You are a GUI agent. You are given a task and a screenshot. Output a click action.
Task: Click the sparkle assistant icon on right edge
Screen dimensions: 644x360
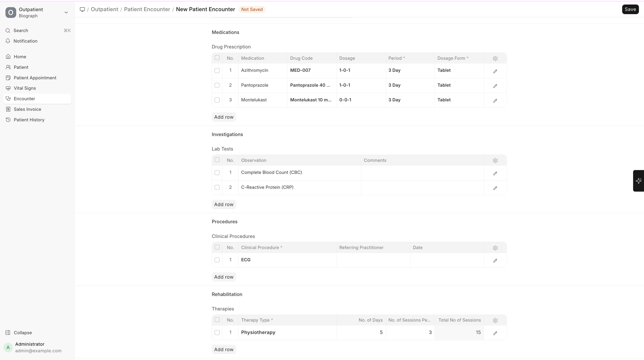click(x=639, y=181)
